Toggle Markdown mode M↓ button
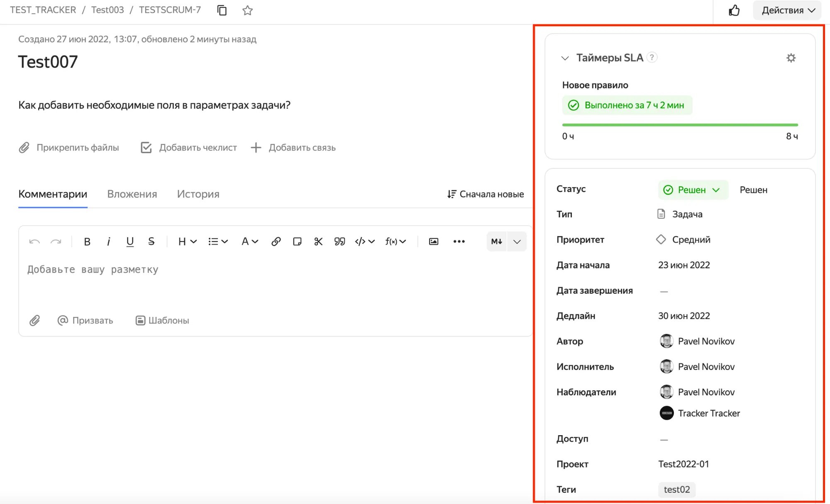This screenshot has height=504, width=830. pos(496,241)
